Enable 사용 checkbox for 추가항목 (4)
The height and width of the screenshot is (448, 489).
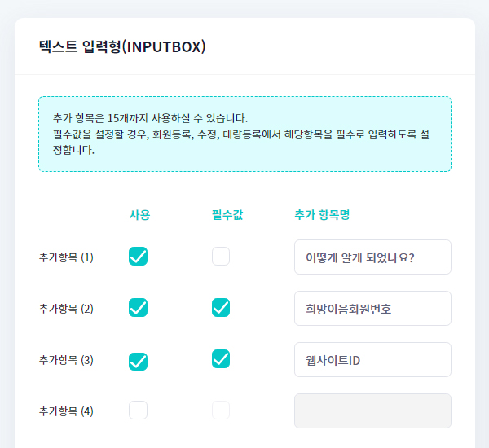pyautogui.click(x=138, y=411)
